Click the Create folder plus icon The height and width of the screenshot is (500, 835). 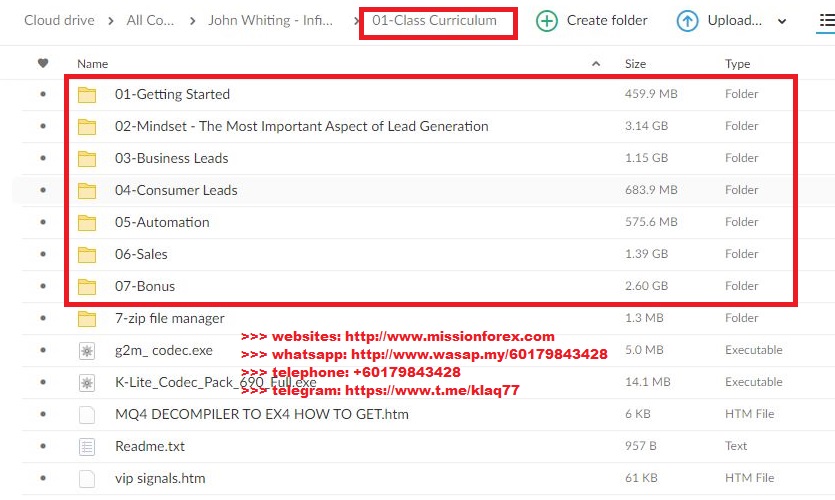(x=546, y=21)
